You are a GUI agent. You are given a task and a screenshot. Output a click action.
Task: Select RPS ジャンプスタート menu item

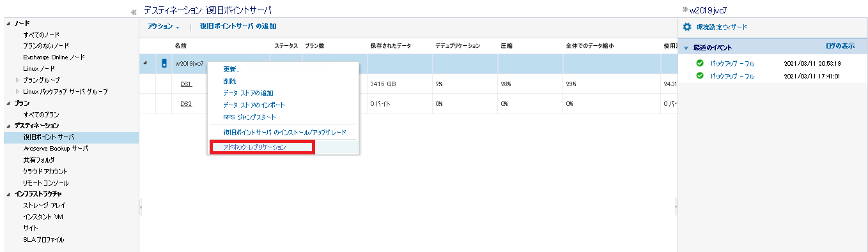coord(250,117)
